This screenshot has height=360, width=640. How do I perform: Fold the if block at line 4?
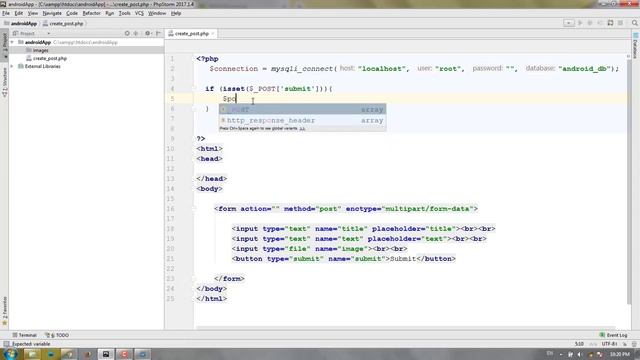pos(194,89)
